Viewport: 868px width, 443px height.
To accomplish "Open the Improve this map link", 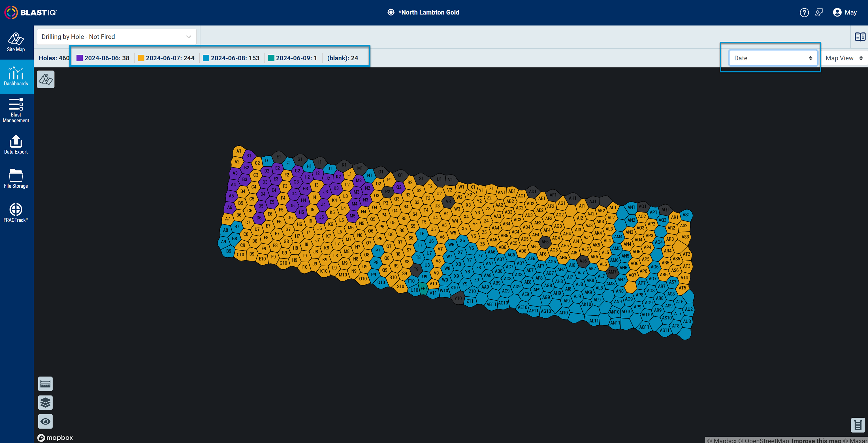I will (816, 440).
